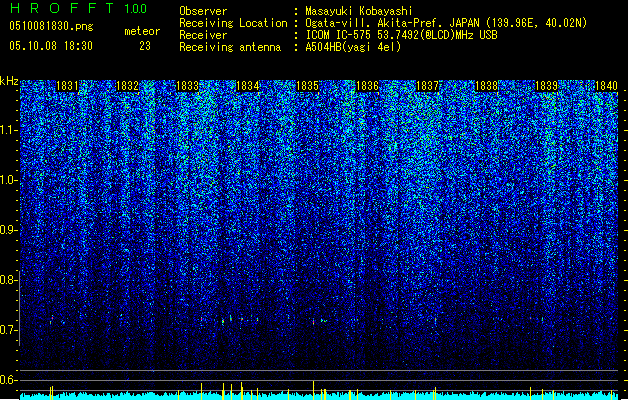Click the Receiving Location label
Screen dimensions: 629x400
(x=233, y=23)
